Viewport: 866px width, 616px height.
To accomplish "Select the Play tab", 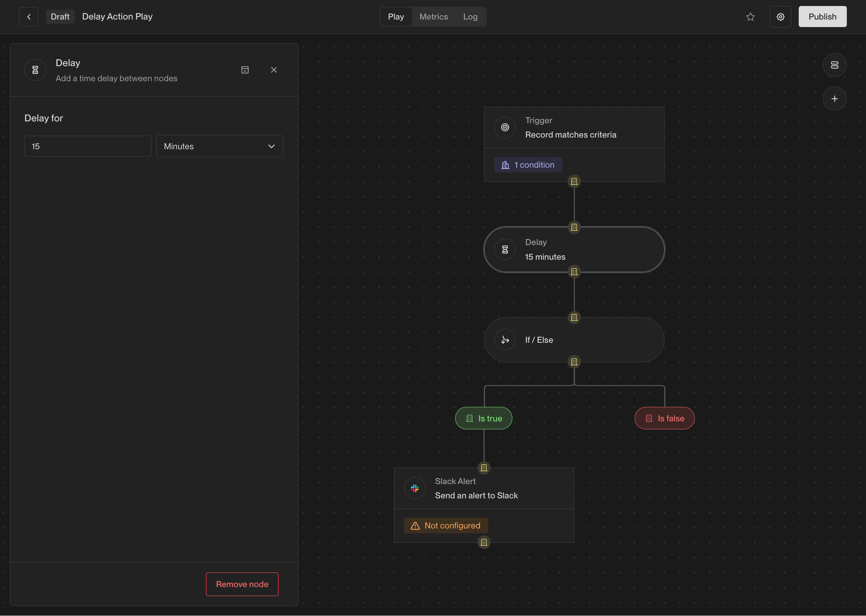I will (x=396, y=17).
